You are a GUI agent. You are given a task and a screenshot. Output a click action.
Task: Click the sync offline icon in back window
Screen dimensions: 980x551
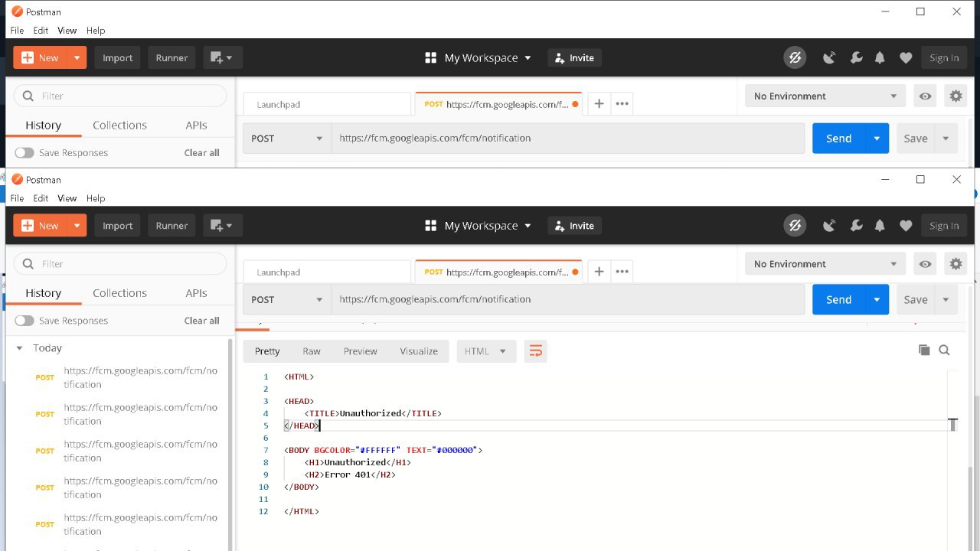[x=795, y=57]
